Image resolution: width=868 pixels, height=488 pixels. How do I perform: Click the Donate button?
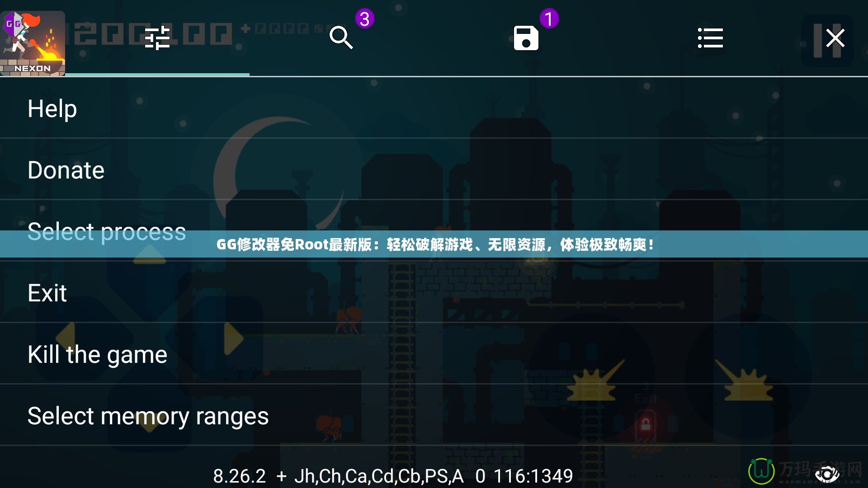(x=66, y=170)
